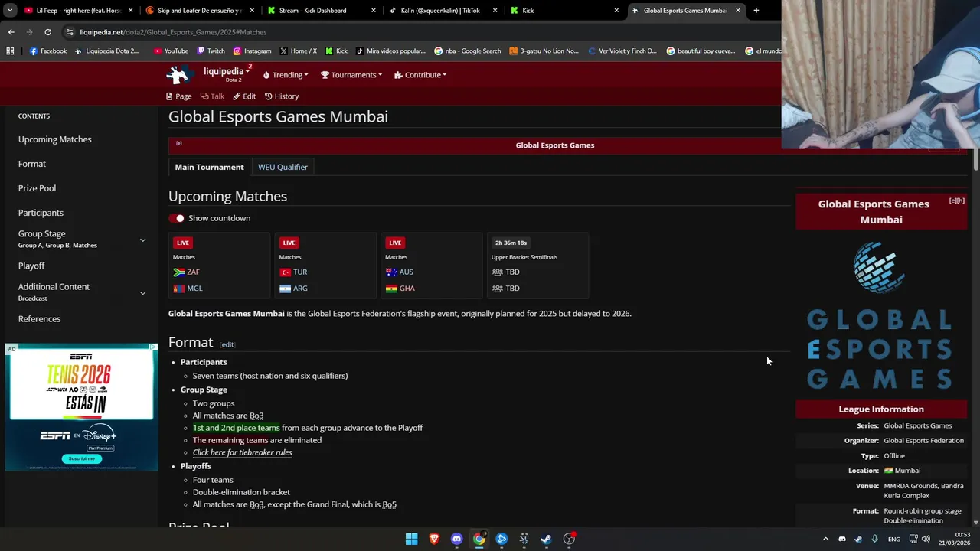Open Steam from the taskbar
This screenshot has height=551, width=980.
pyautogui.click(x=546, y=539)
